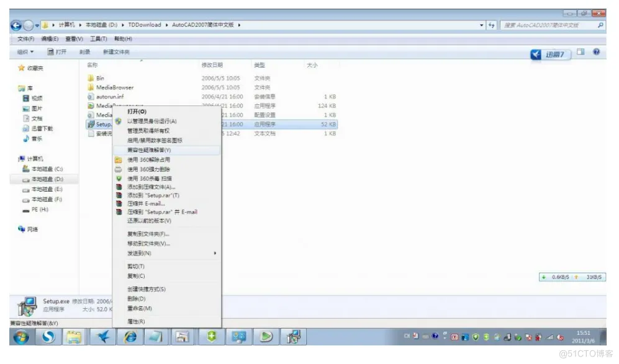Sort by the 修改日期 column header
619x364 pixels.
212,64
